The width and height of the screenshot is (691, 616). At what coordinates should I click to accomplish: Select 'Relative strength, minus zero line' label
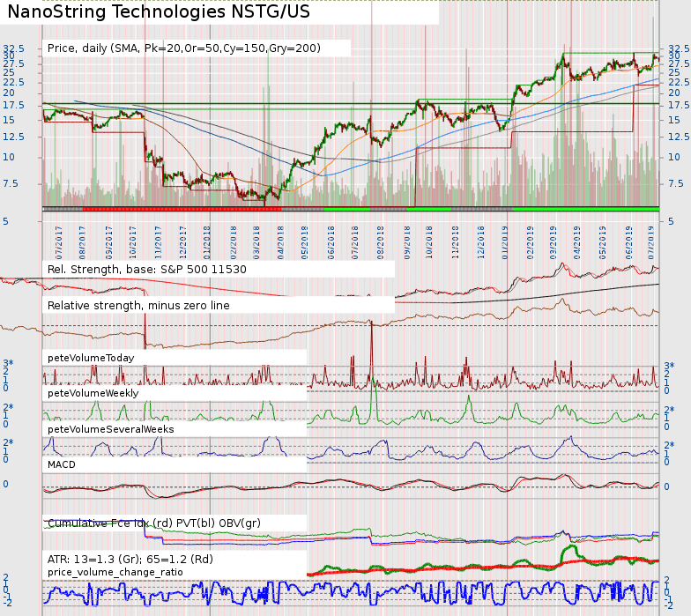click(x=138, y=305)
